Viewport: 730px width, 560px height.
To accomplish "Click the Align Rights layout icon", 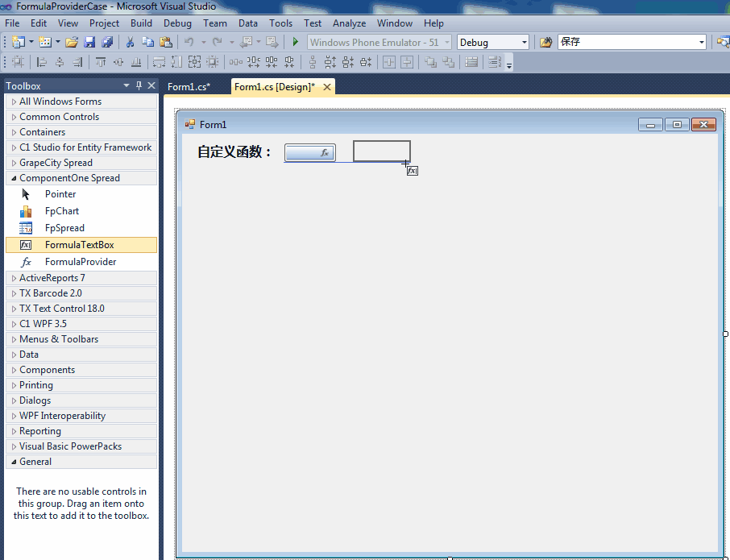I will point(77,62).
